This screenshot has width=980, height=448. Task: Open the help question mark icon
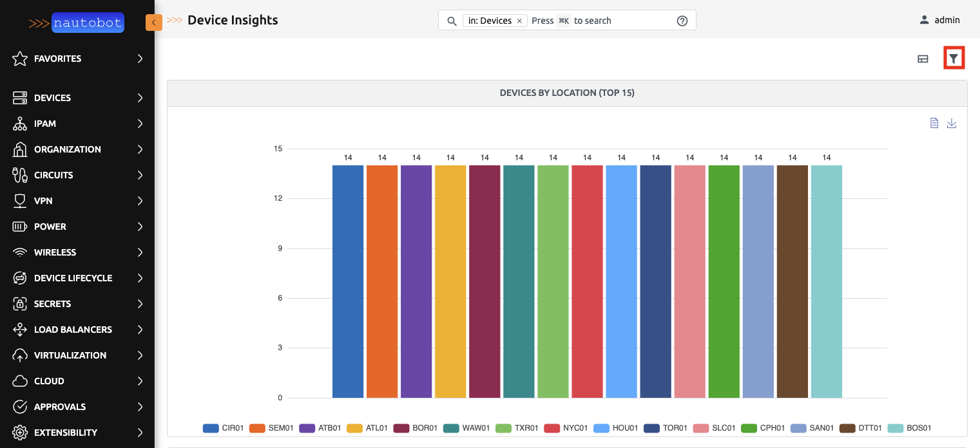(x=682, y=20)
